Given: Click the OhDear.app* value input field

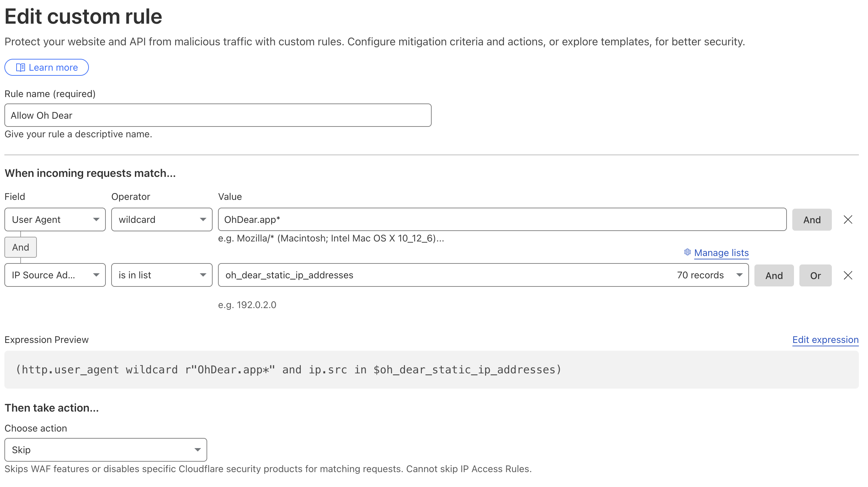Looking at the screenshot, I should (502, 220).
